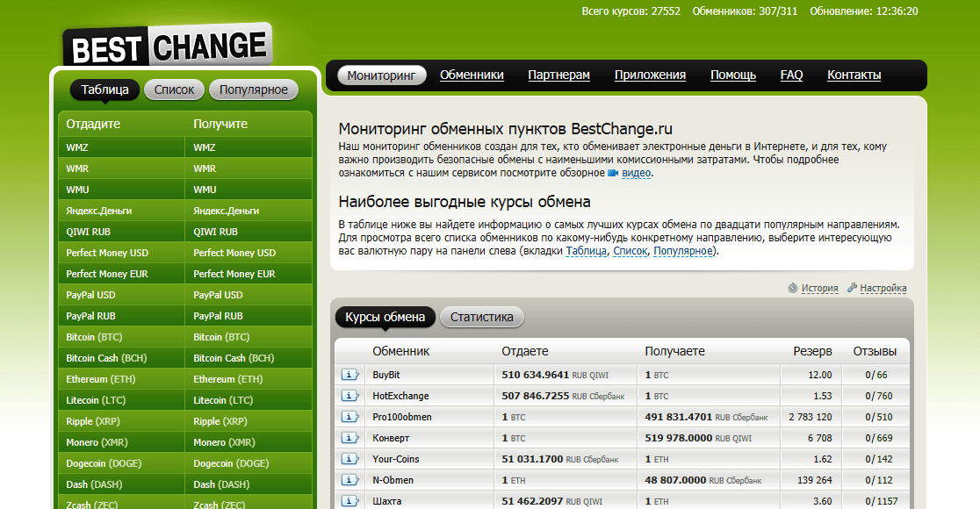Switch to the Популярное tab
The height and width of the screenshot is (509, 980).
point(254,90)
